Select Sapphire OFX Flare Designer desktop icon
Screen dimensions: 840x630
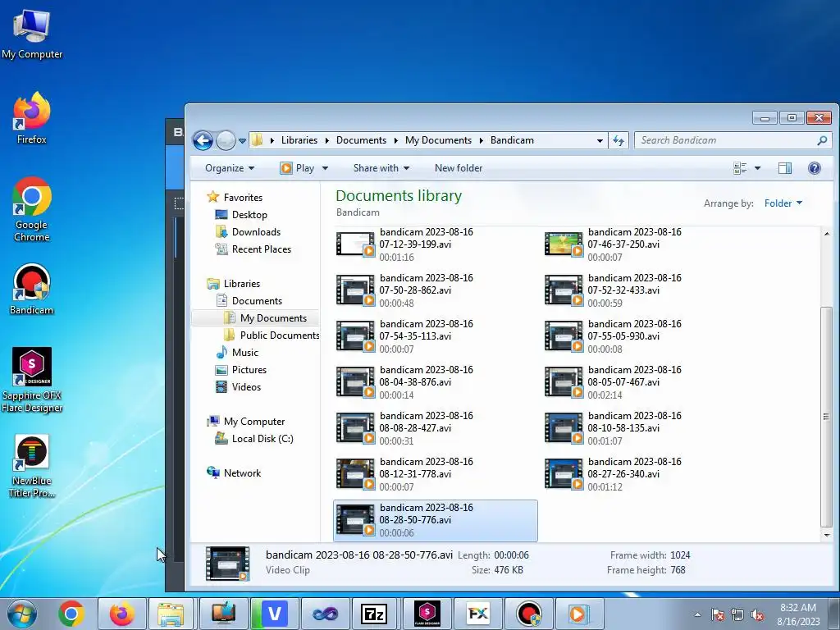pyautogui.click(x=32, y=380)
